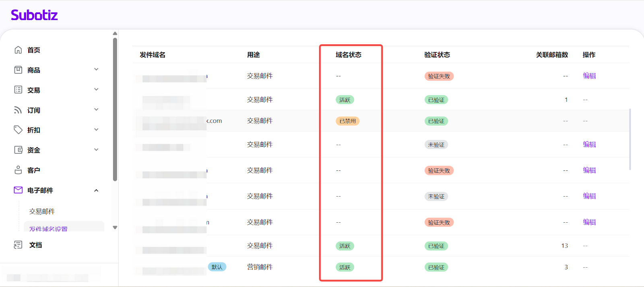Click the 商品 products icon
The height and width of the screenshot is (287, 644).
(x=18, y=70)
